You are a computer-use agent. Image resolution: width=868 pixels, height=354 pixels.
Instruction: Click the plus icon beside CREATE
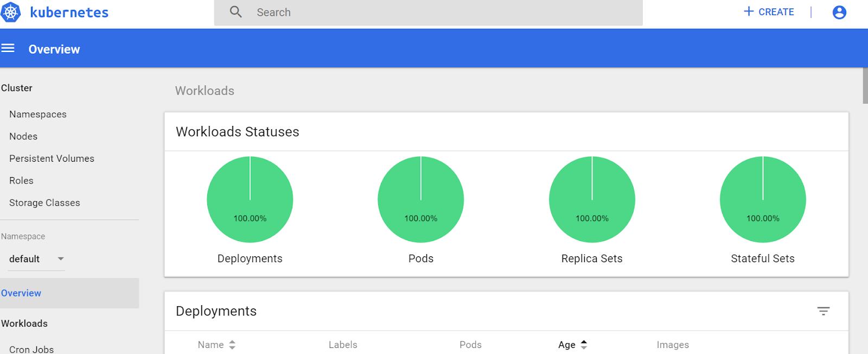[x=749, y=11]
